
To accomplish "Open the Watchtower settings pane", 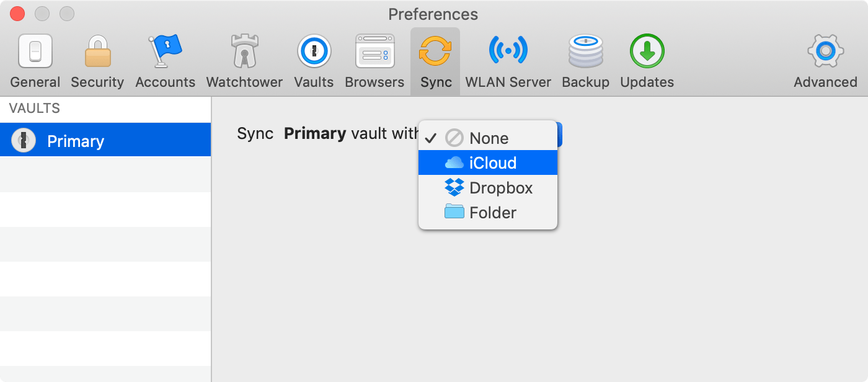I will click(x=244, y=59).
